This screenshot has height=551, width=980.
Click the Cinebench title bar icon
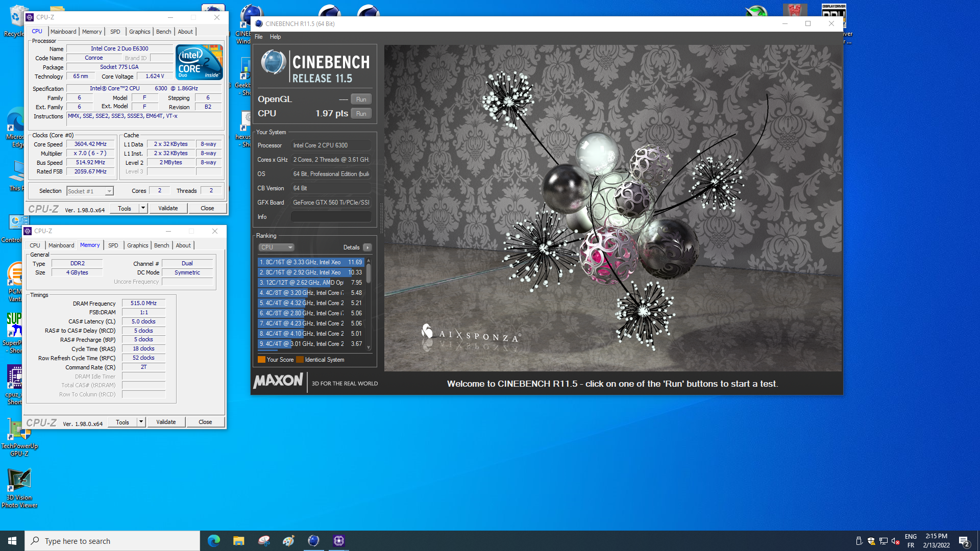click(x=259, y=23)
